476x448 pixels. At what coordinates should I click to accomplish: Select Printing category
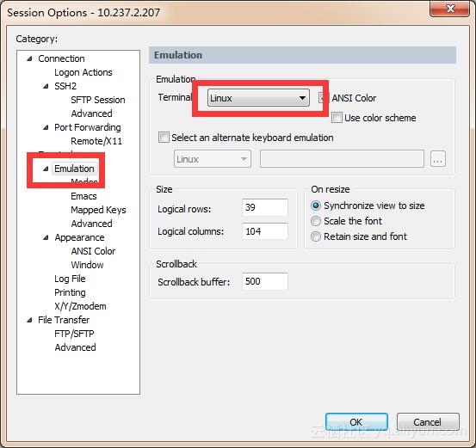click(70, 292)
